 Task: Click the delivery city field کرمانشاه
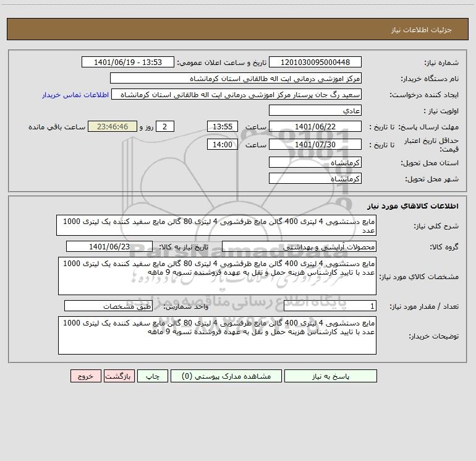(315, 178)
